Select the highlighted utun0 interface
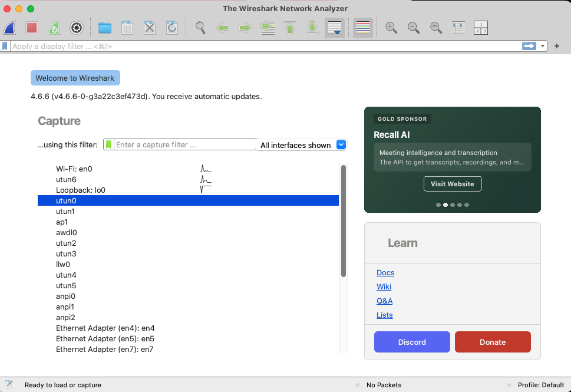Viewport: 571px width, 392px height. pyautogui.click(x=188, y=200)
